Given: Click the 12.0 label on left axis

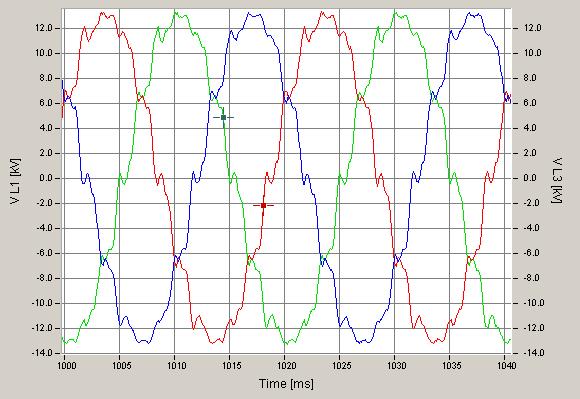Looking at the screenshot, I should coord(44,28).
